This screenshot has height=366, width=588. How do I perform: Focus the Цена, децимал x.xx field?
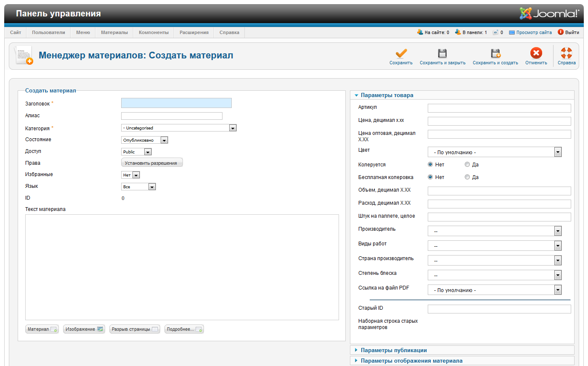499,121
